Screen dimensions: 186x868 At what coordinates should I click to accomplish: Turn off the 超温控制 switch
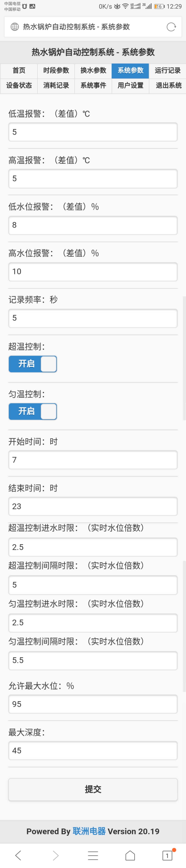[x=32, y=364]
